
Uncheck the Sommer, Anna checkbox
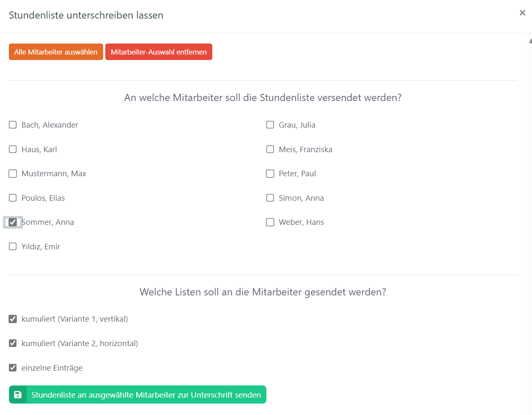click(13, 222)
